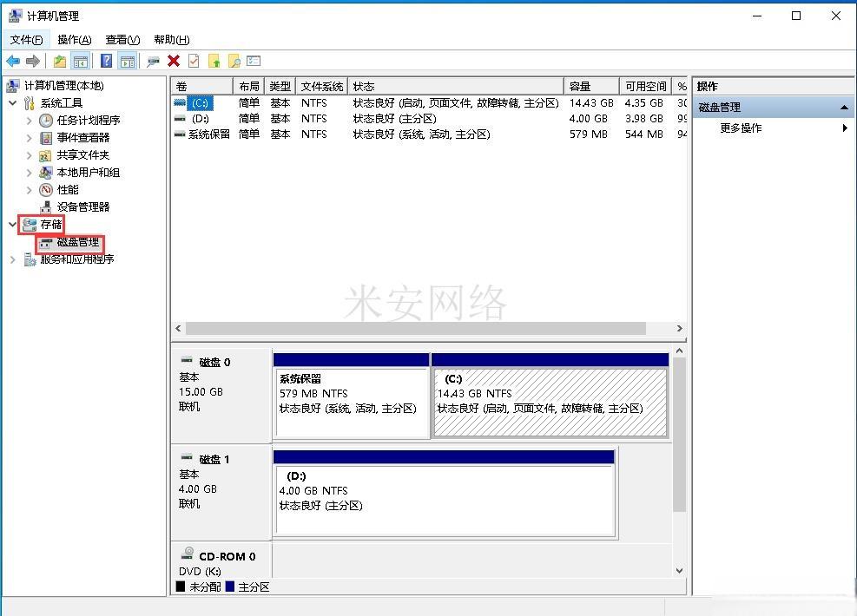Expand the 事件查看器 node

[29, 138]
